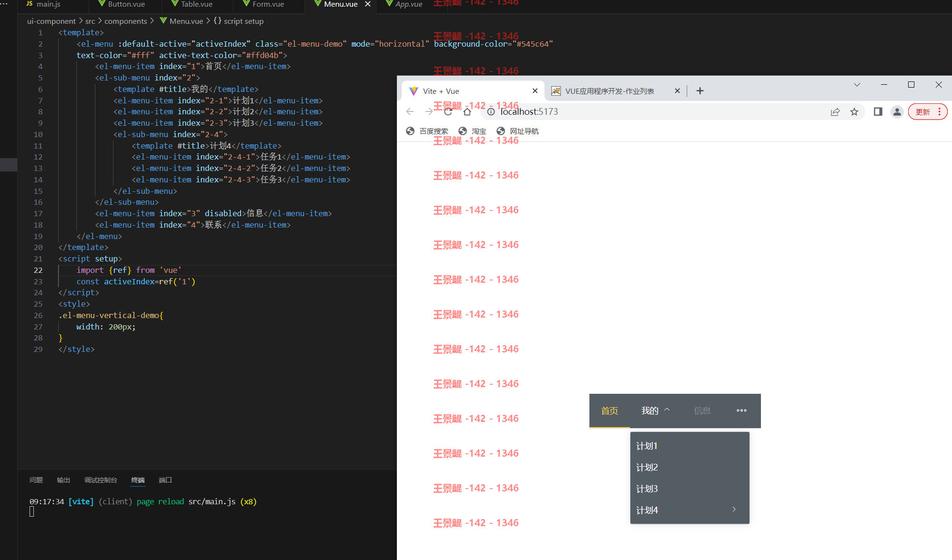
Task: Open a new browser tab
Action: pos(700,91)
